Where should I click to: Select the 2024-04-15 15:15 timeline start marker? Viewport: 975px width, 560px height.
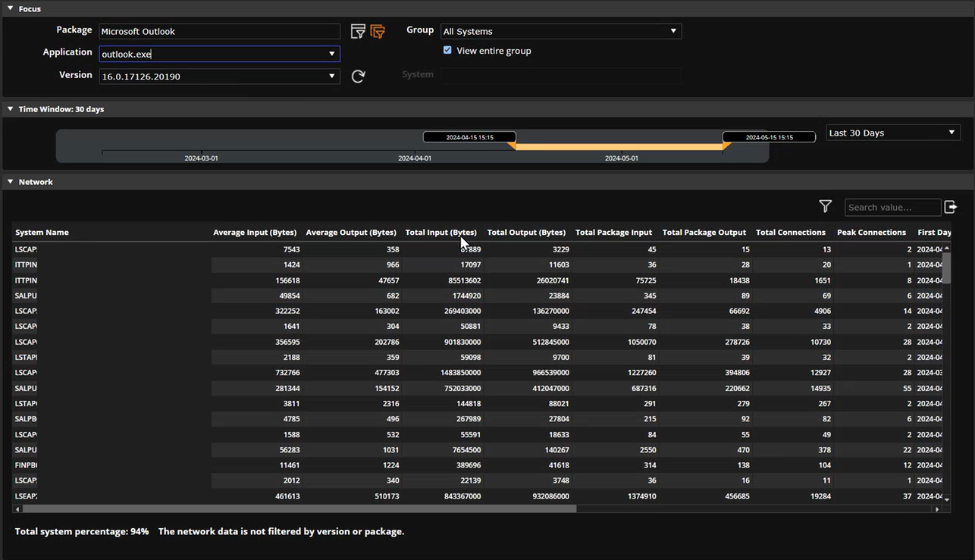tap(469, 137)
